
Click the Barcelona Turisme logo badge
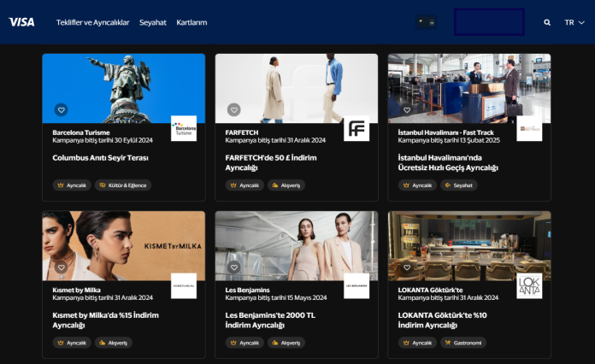pos(184,129)
